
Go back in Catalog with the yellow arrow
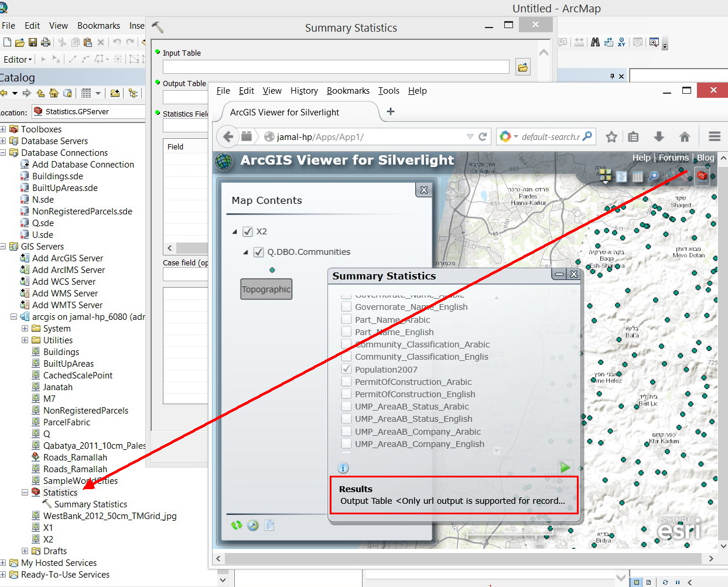click(5, 93)
